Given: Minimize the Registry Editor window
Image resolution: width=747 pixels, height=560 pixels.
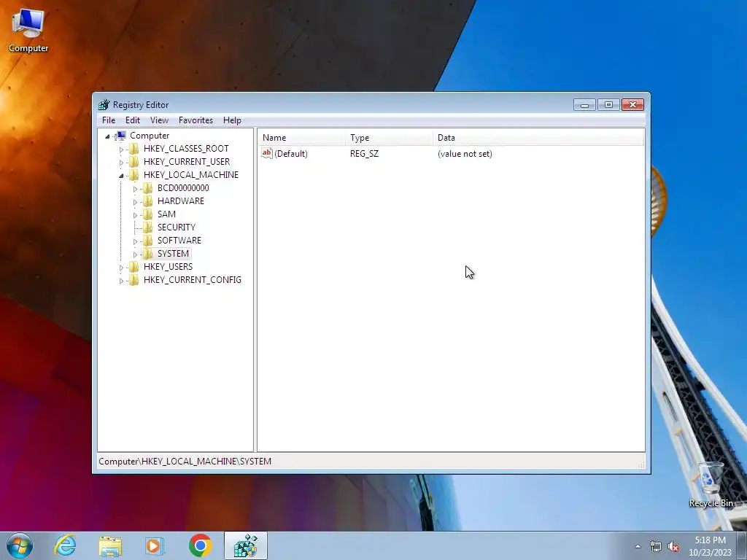Looking at the screenshot, I should (584, 105).
